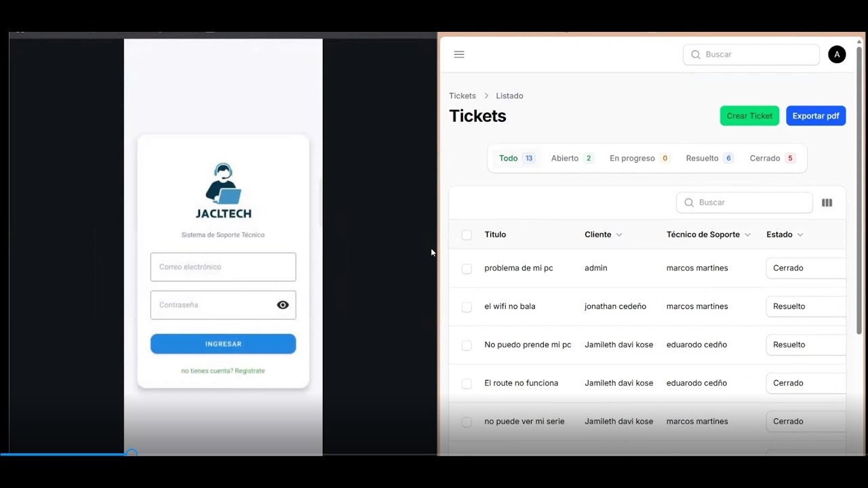Open the user avatar A menu
The width and height of the screenshot is (868, 488).
pyautogui.click(x=837, y=54)
